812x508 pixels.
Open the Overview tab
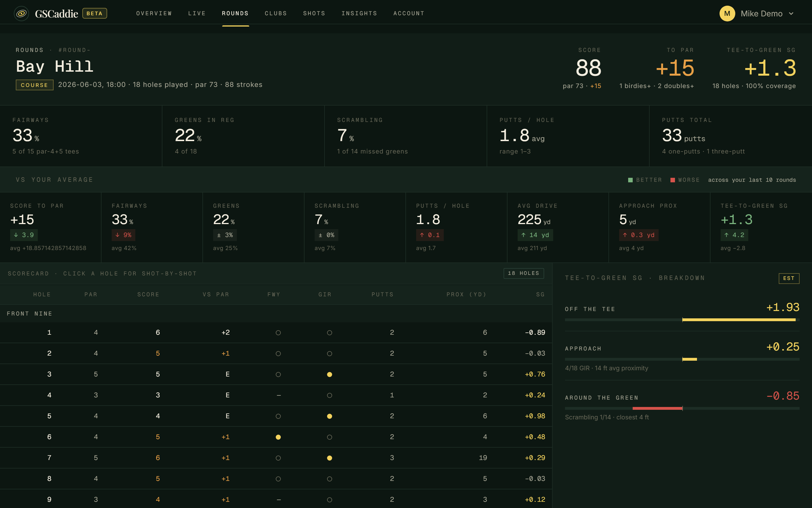154,14
